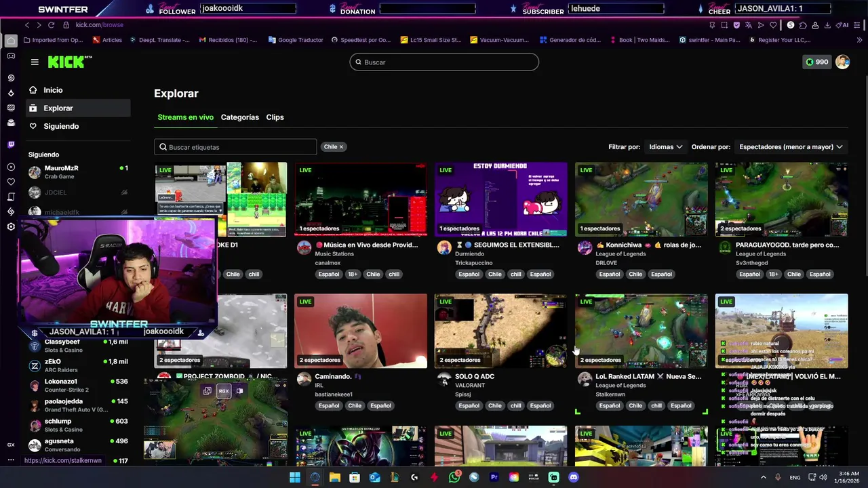This screenshot has width=868, height=488.
Task: Open Siguiendo page with heart icon
Action: coord(79,126)
